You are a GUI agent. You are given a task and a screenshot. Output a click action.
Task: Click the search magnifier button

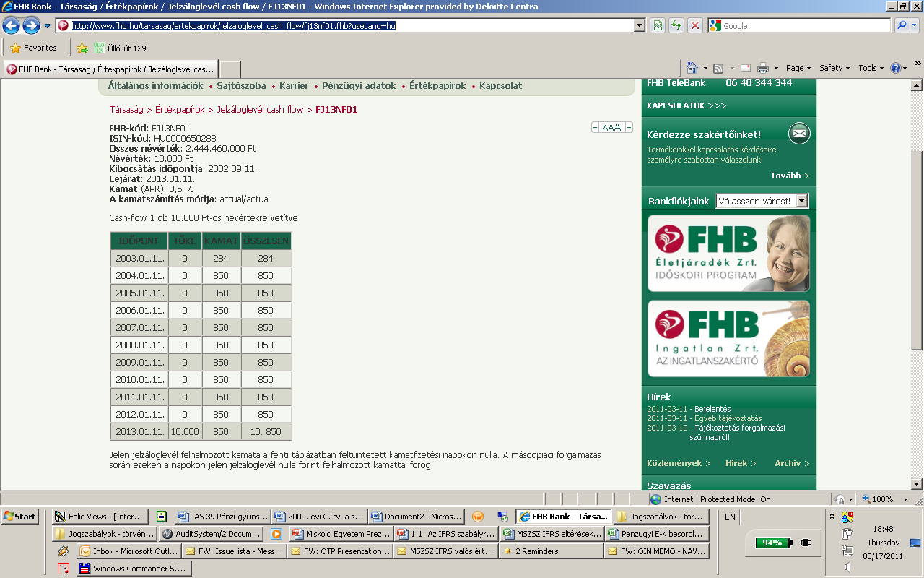coord(902,25)
